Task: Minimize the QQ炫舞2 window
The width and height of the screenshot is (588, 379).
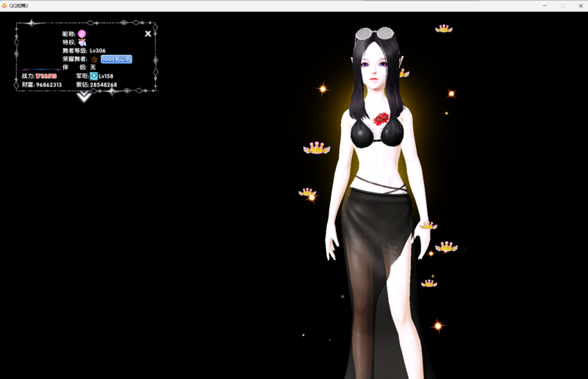Action: (x=545, y=6)
